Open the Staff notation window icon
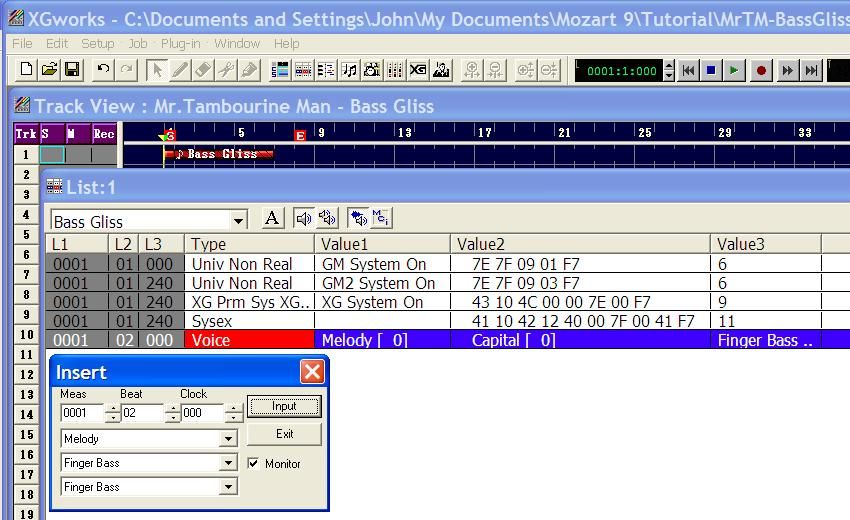 pyautogui.click(x=349, y=70)
